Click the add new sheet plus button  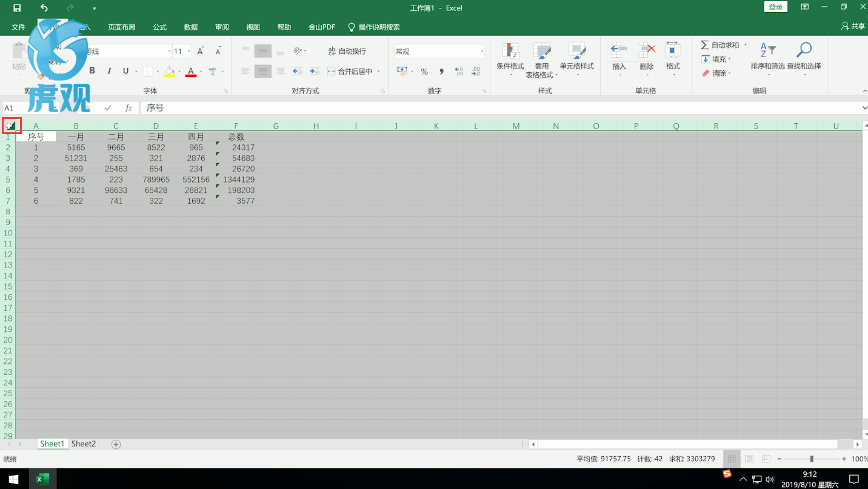(116, 445)
